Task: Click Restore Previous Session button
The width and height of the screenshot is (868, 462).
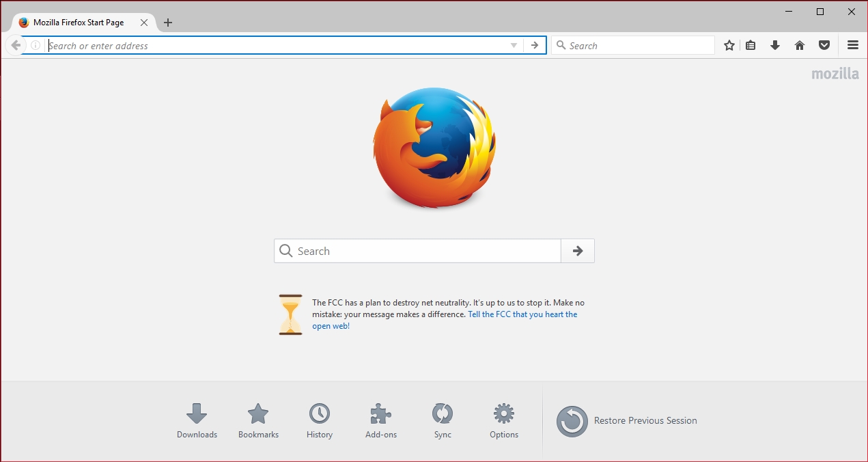Action: 627,421
